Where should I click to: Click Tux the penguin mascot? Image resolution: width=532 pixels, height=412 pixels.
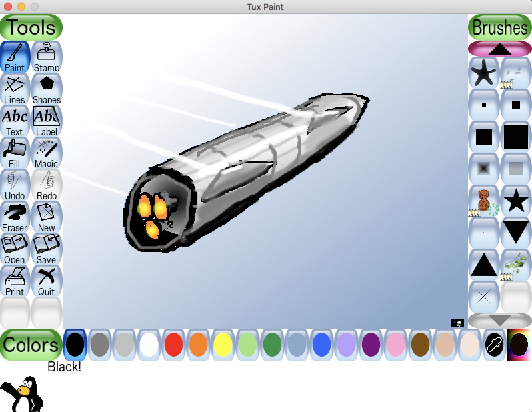(23, 394)
